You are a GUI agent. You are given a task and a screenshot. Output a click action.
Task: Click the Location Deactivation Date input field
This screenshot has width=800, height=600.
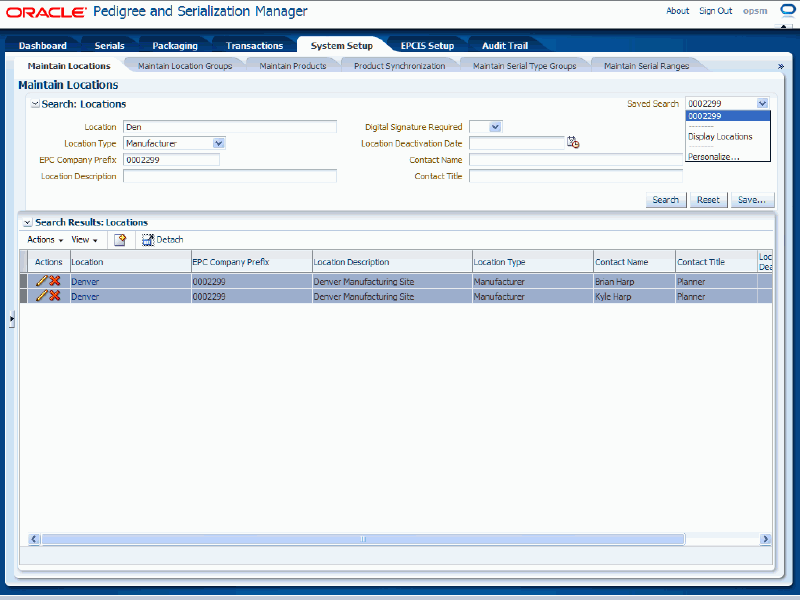517,143
